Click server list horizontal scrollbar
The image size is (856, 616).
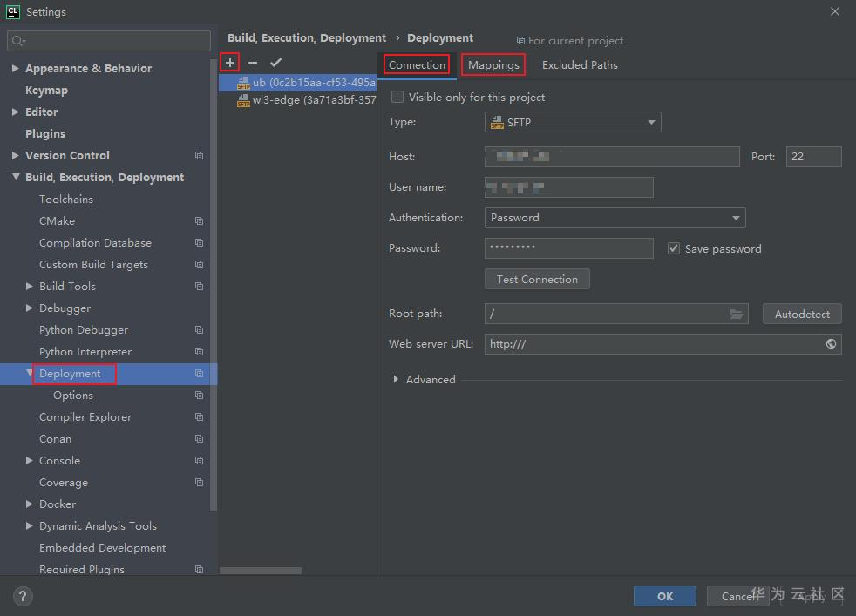coord(261,570)
